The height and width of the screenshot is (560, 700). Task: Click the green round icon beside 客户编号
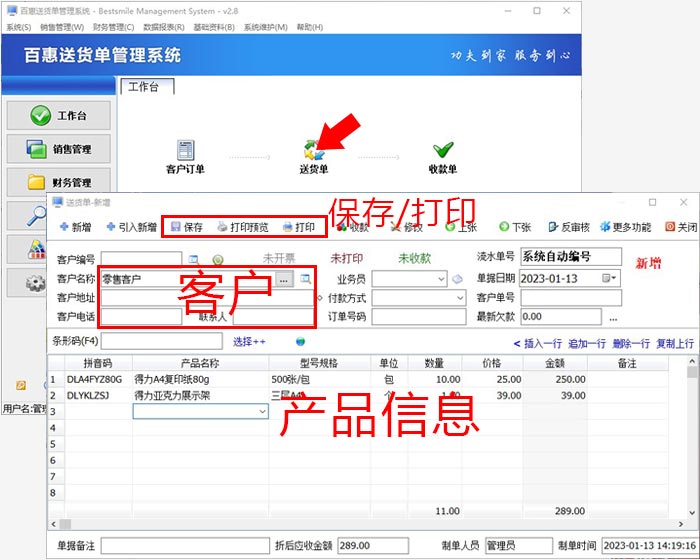(x=217, y=259)
